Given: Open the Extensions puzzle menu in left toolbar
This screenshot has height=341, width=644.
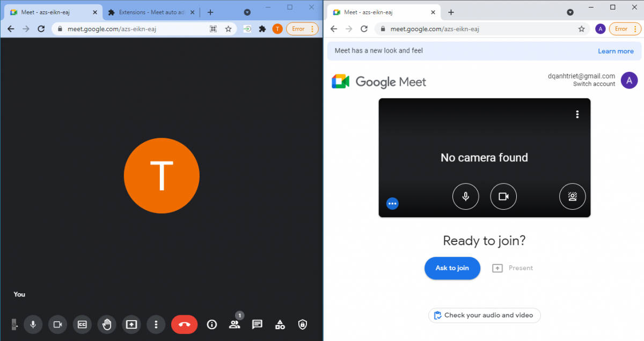Looking at the screenshot, I should [262, 29].
